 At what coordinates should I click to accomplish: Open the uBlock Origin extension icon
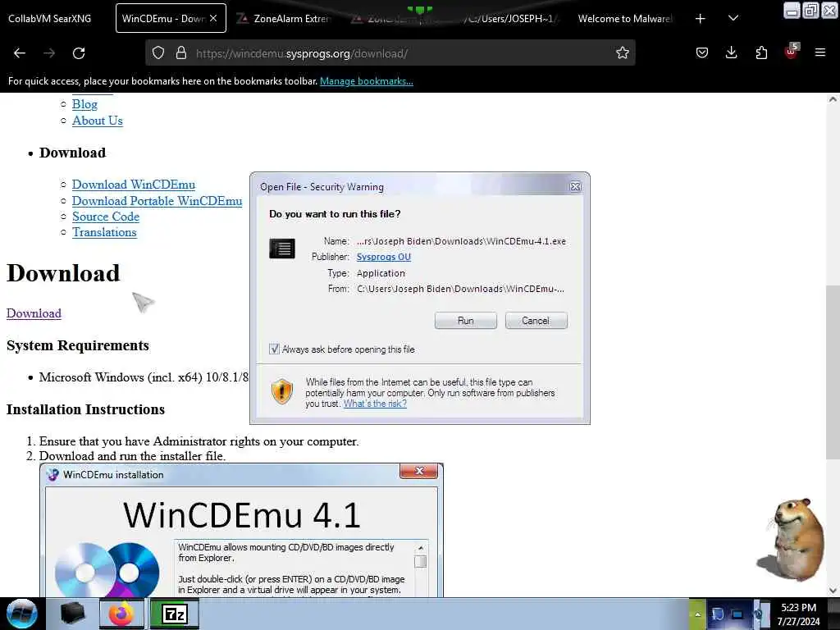(791, 52)
